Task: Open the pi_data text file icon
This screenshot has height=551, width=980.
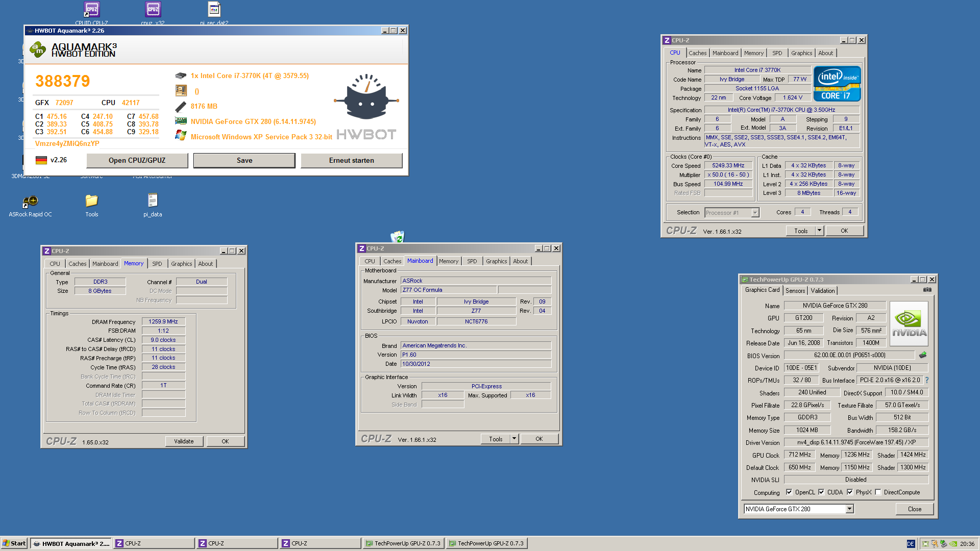Action: pyautogui.click(x=153, y=200)
